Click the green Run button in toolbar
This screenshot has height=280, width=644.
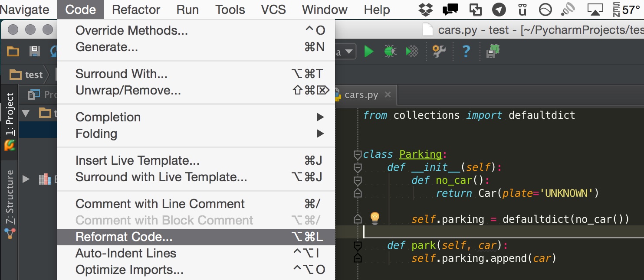[369, 52]
